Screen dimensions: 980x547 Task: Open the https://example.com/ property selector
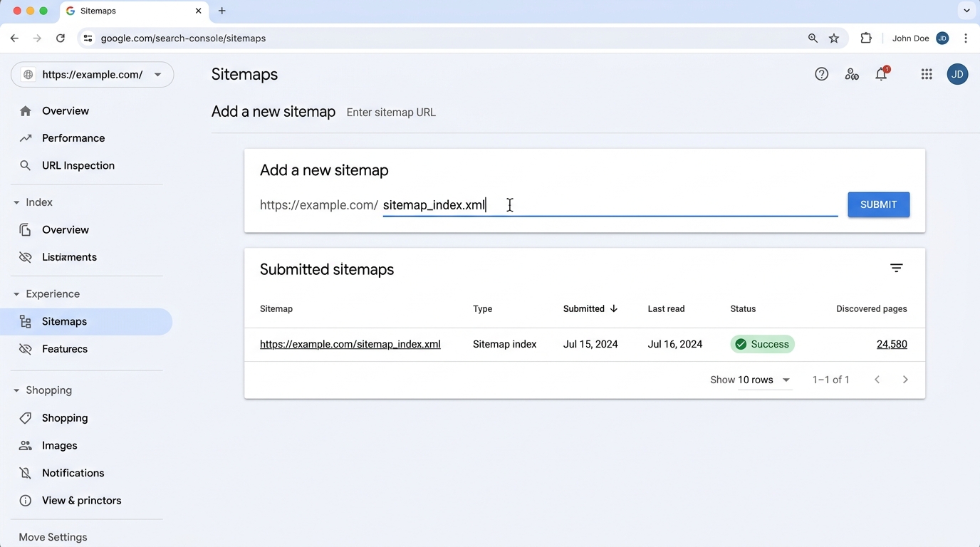coord(93,74)
